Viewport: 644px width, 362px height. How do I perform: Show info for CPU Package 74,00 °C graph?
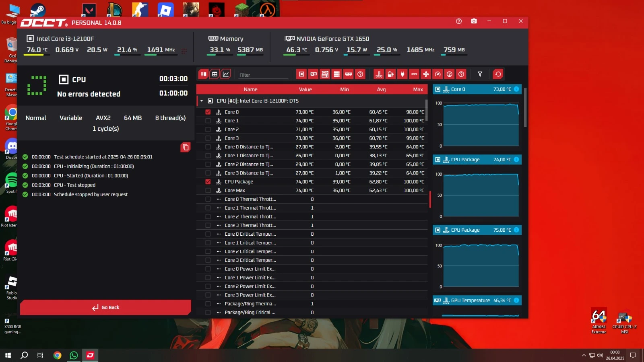(x=516, y=160)
